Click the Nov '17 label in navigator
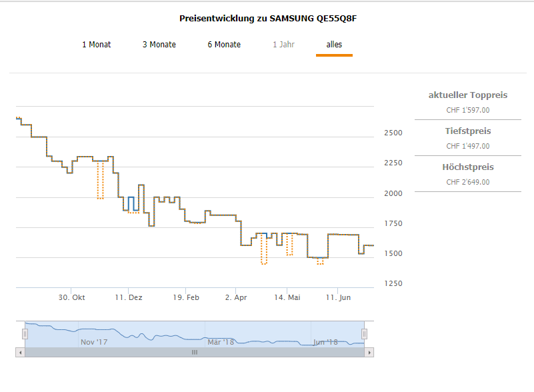Viewport: 534px width, 392px height. (x=94, y=342)
